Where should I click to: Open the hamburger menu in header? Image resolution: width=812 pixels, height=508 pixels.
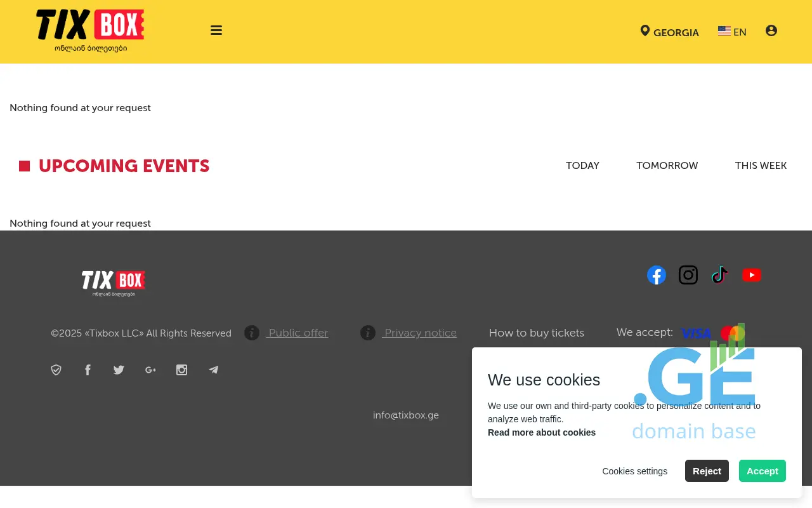coord(216,30)
